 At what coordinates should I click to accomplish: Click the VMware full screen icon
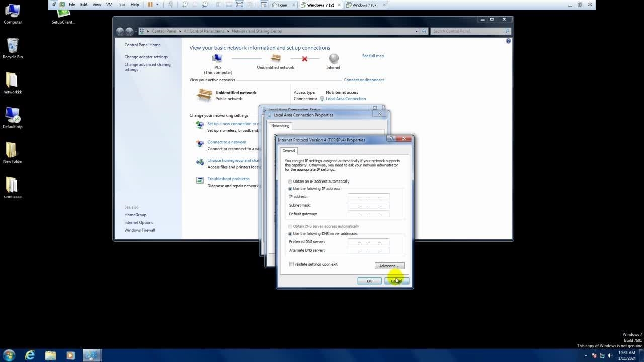pos(239,5)
